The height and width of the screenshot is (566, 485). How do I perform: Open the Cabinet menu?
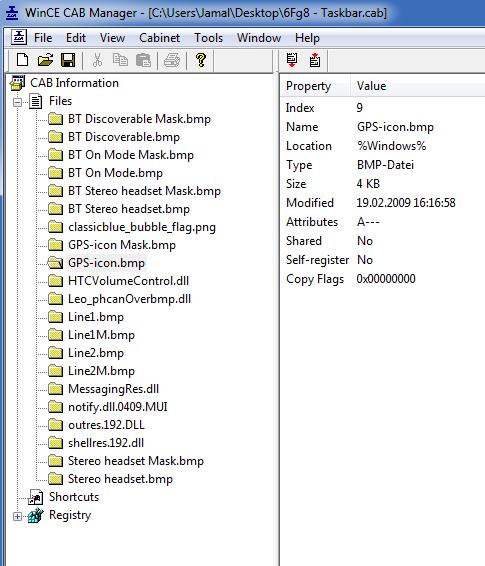coord(159,38)
